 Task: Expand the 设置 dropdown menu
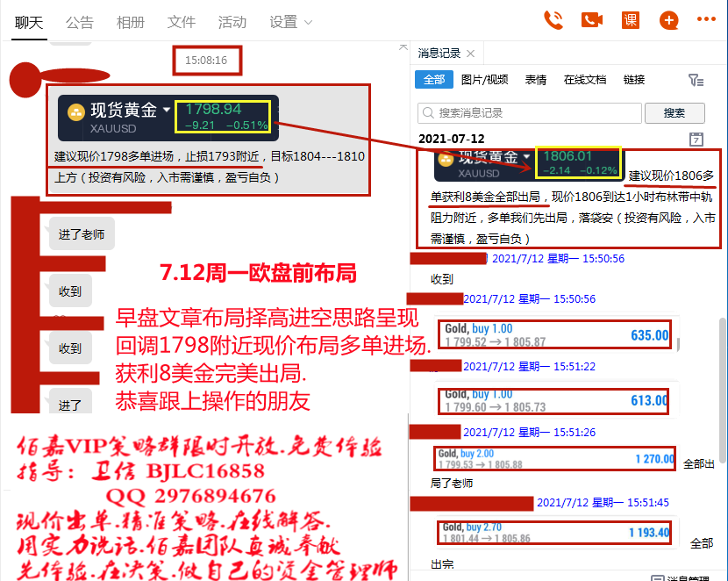point(290,22)
